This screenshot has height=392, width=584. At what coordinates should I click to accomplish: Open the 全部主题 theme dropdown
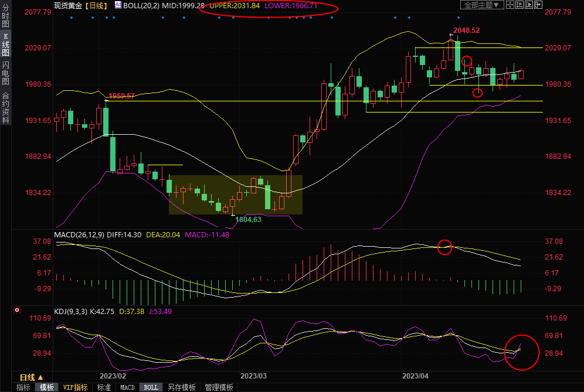coord(481,5)
